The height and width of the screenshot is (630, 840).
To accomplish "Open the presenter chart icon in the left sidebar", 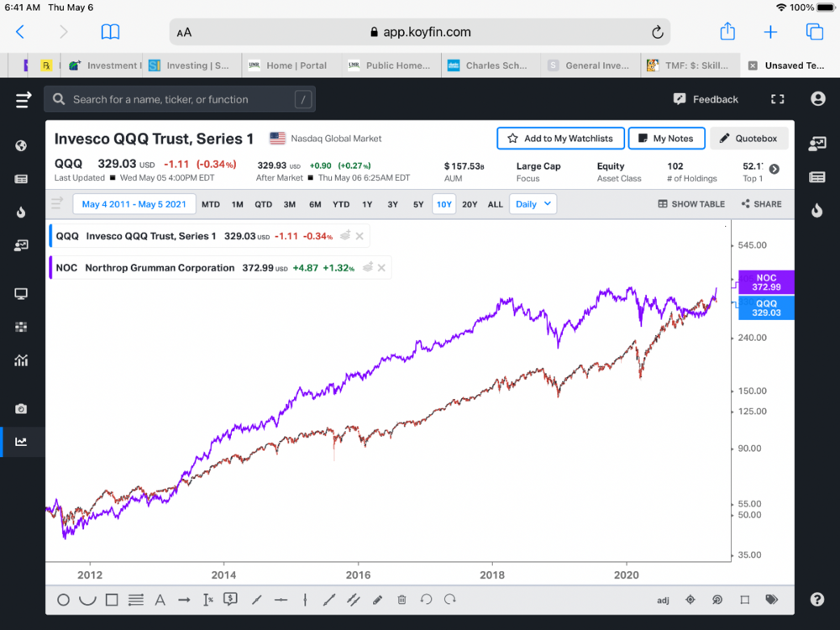I will pos(21,245).
